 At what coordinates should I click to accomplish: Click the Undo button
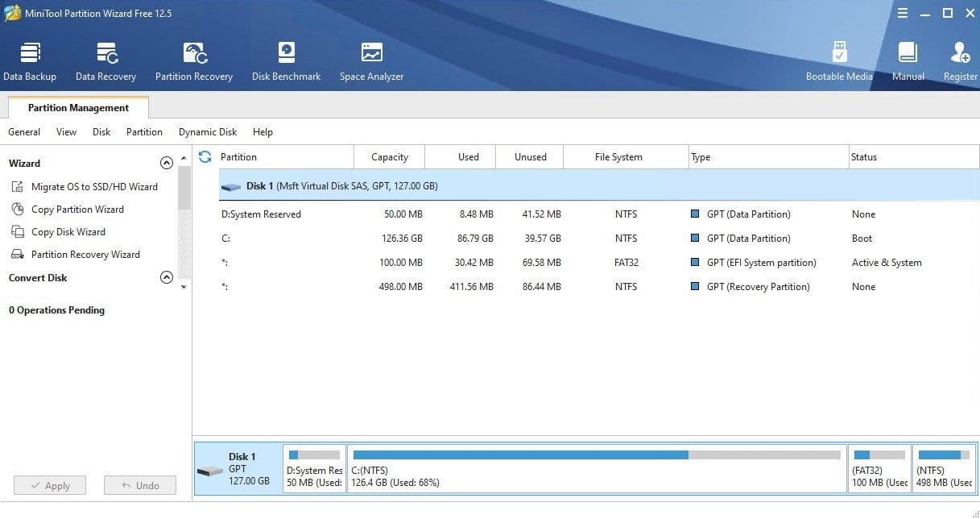click(139, 484)
